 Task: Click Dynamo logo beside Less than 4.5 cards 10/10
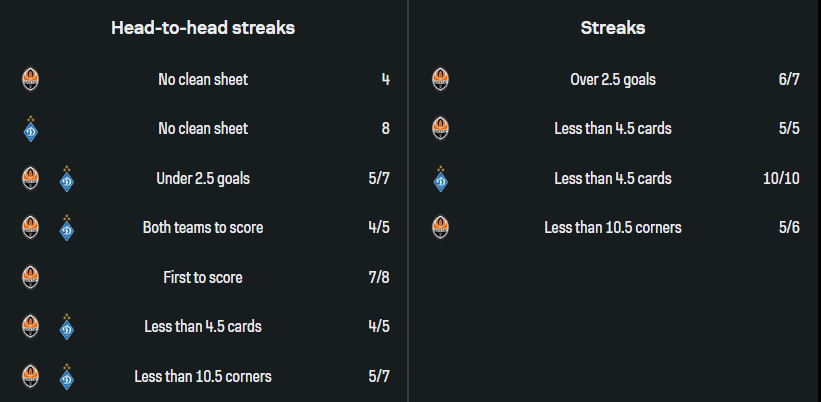pyautogui.click(x=440, y=179)
